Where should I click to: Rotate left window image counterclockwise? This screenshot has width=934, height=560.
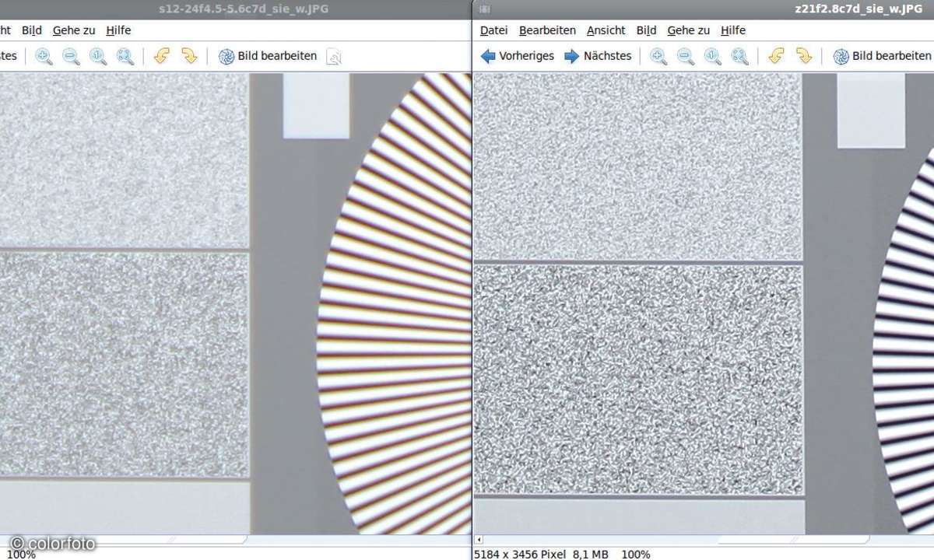coord(162,56)
